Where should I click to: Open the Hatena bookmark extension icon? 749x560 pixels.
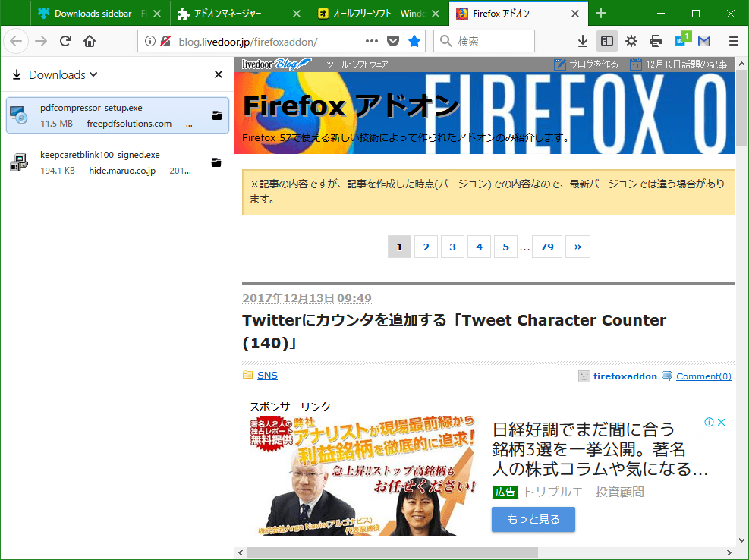681,40
